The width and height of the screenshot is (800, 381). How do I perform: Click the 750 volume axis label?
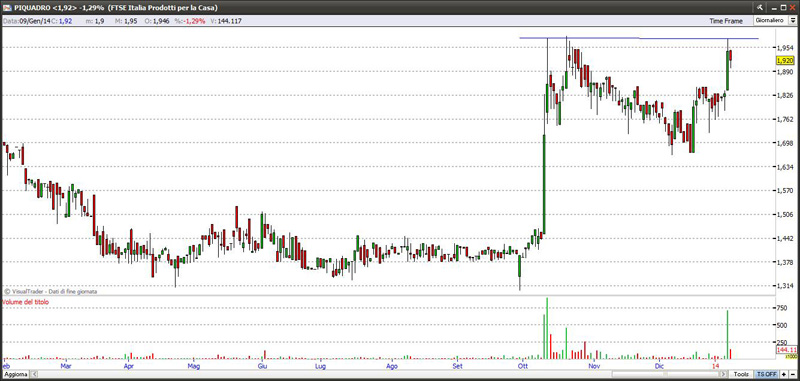click(x=783, y=308)
